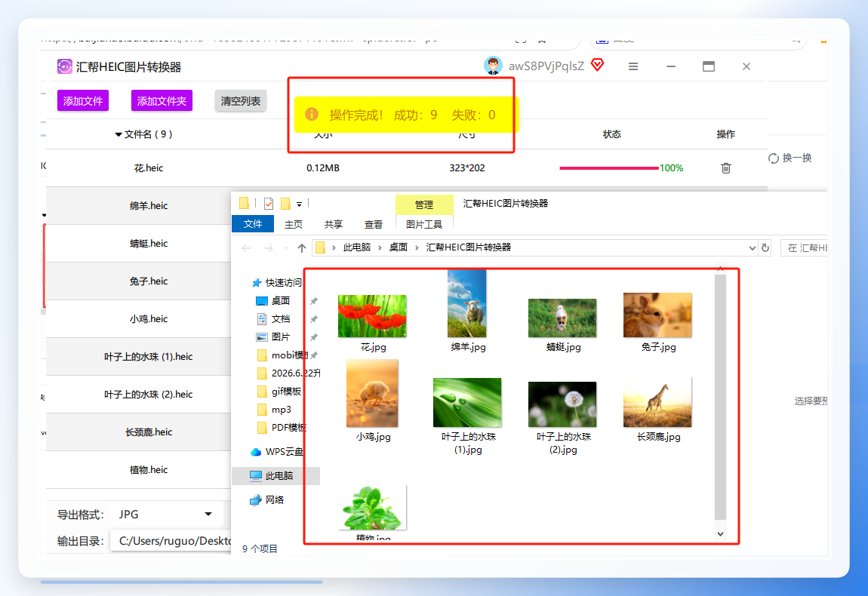Viewport: 868px width, 596px height.
Task: Open the hamburger menu in converter title bar
Action: click(x=633, y=66)
